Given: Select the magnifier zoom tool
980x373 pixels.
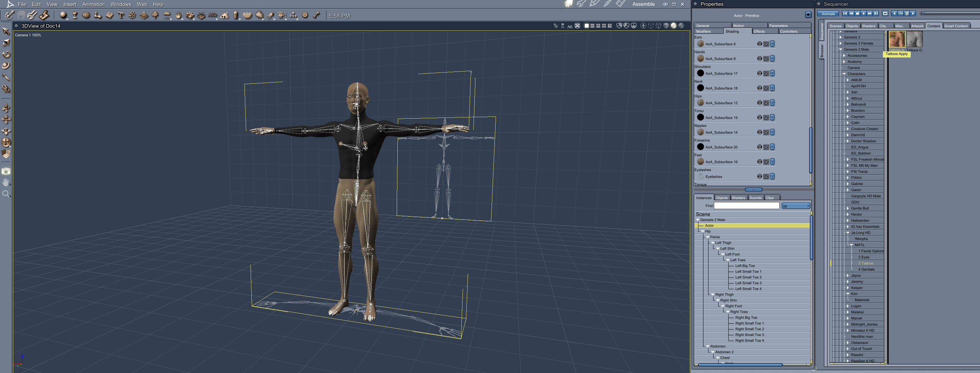Looking at the screenshot, I should [6, 194].
